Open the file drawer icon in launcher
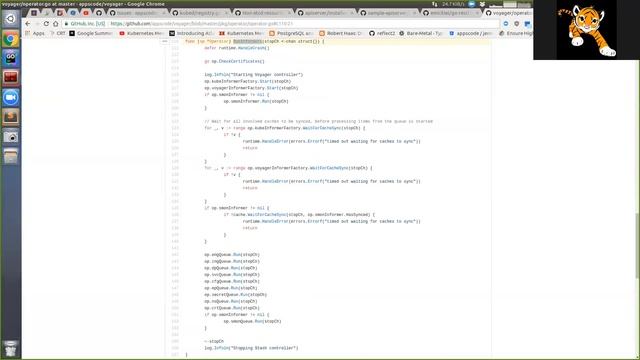Image resolution: width=640 pixels, height=360 pixels. 11,156
